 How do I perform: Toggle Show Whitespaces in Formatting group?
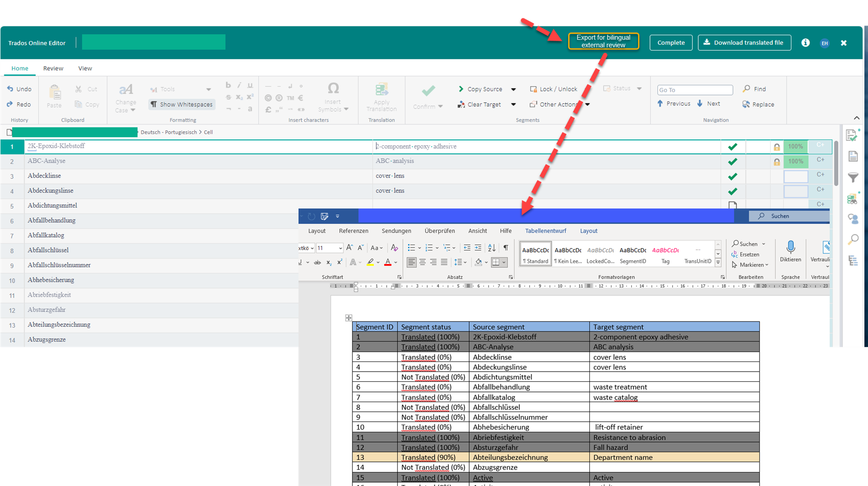[181, 104]
